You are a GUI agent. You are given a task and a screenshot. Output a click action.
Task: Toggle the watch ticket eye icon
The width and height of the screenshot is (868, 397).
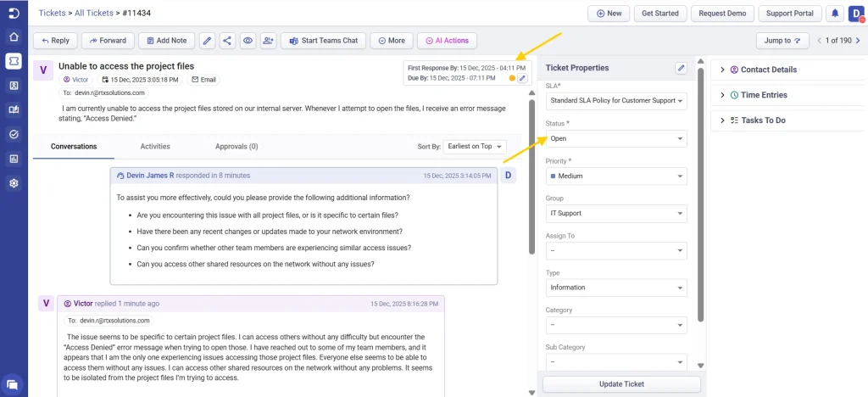coord(248,41)
